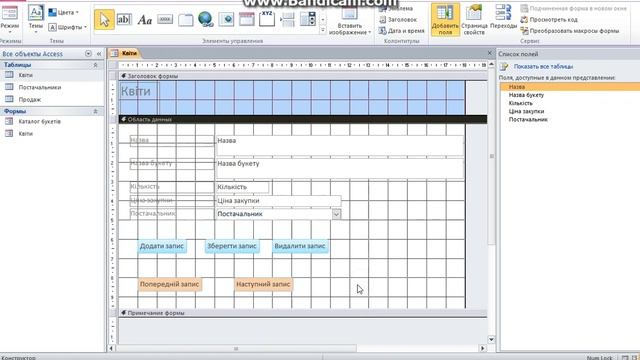Select the Квіти header title label
Image resolution: width=640 pixels, height=360 pixels.
(138, 91)
